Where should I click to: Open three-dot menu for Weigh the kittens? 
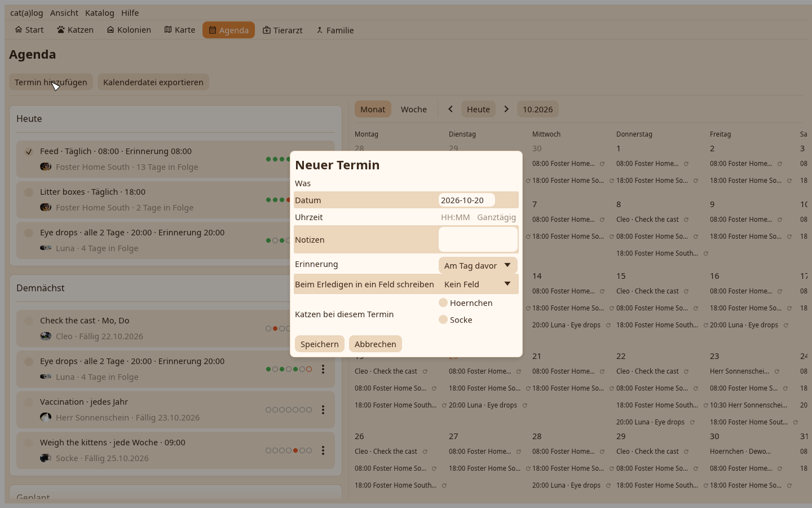tap(323, 450)
